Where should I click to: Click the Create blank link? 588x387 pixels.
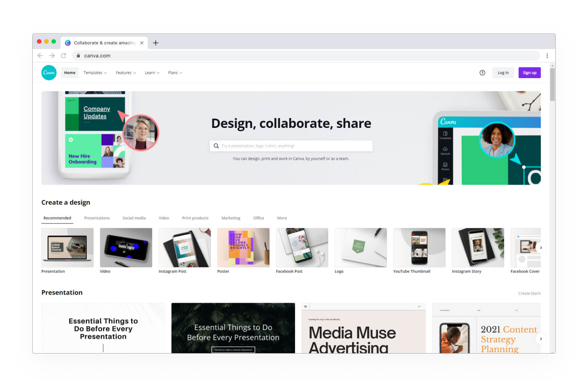[529, 293]
